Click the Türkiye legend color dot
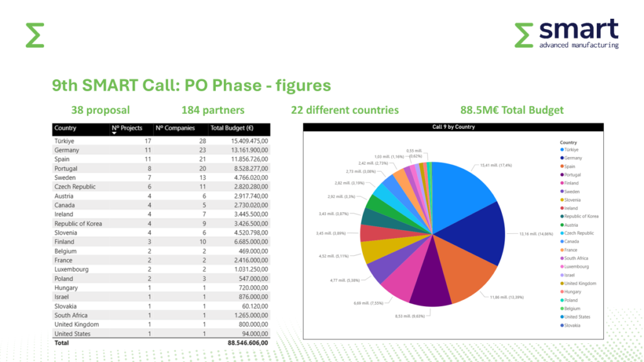 562,150
